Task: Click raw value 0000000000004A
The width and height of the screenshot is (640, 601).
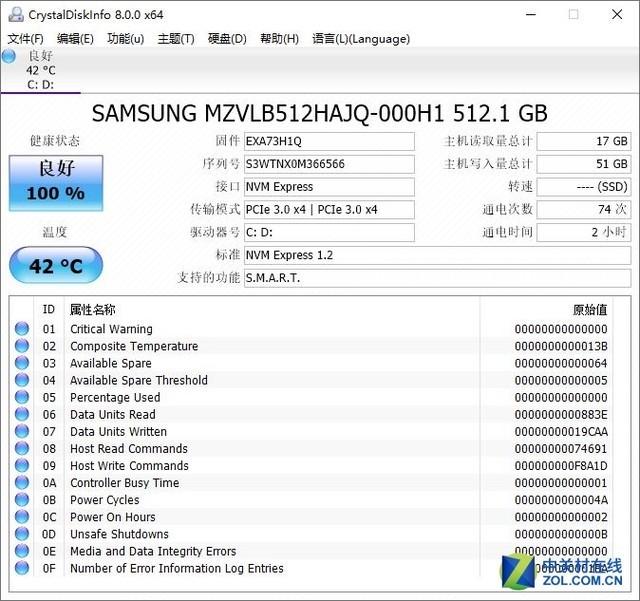Action: 561,500
